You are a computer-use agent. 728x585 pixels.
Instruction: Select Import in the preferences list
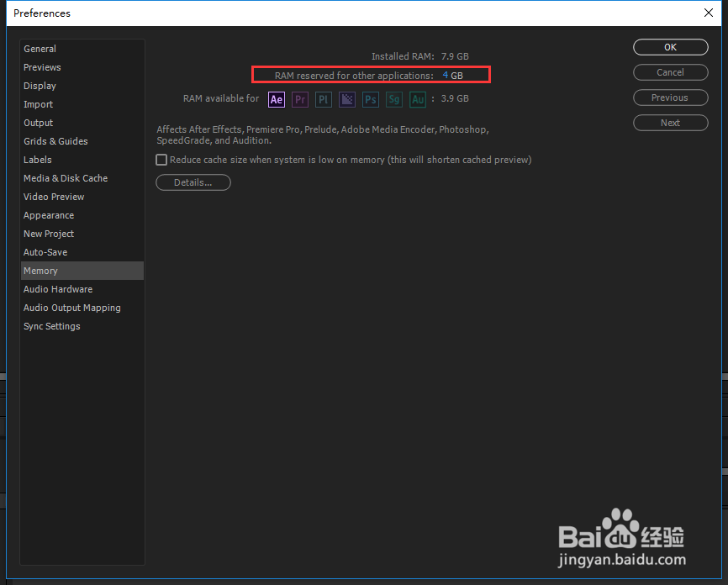click(x=82, y=104)
